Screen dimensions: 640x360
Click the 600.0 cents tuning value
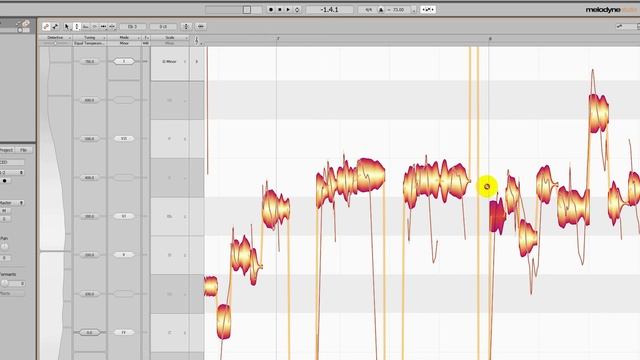tap(89, 100)
